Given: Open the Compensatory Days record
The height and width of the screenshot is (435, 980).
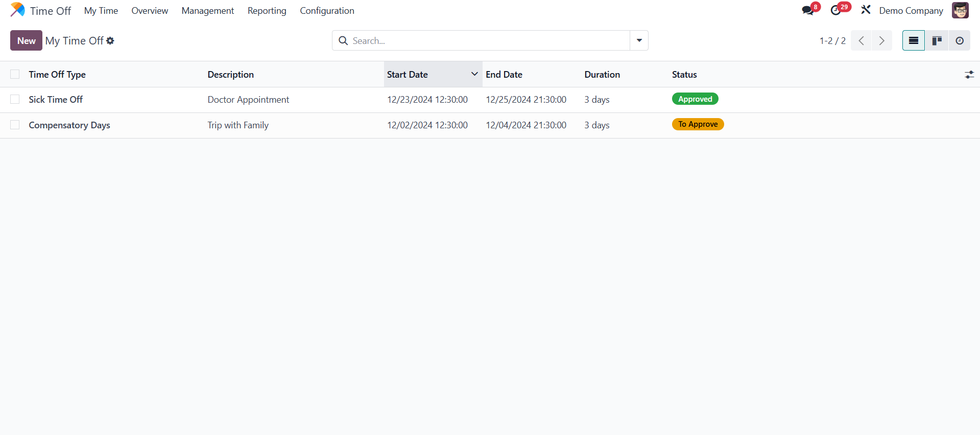Looking at the screenshot, I should click(69, 125).
